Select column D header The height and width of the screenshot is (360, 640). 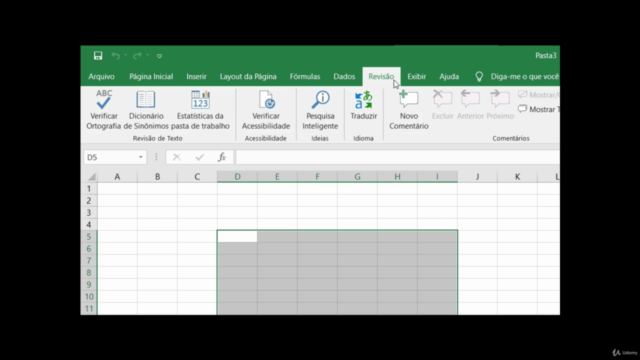pos(237,177)
